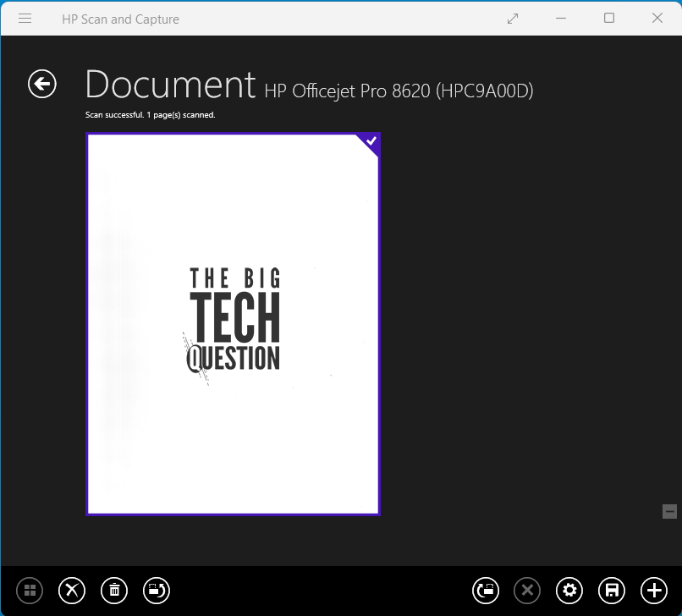Select all pages with the grid icon
Image resolution: width=682 pixels, height=616 pixels.
pyautogui.click(x=30, y=591)
